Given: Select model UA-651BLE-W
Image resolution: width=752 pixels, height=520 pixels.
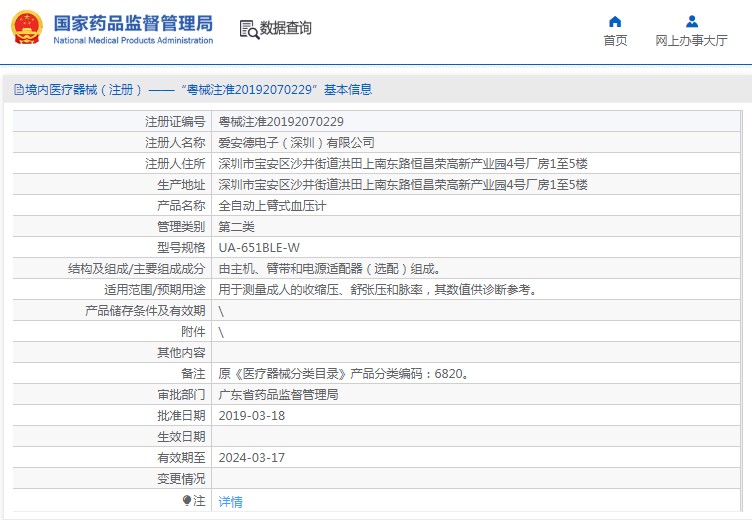Looking at the screenshot, I should coord(259,248).
